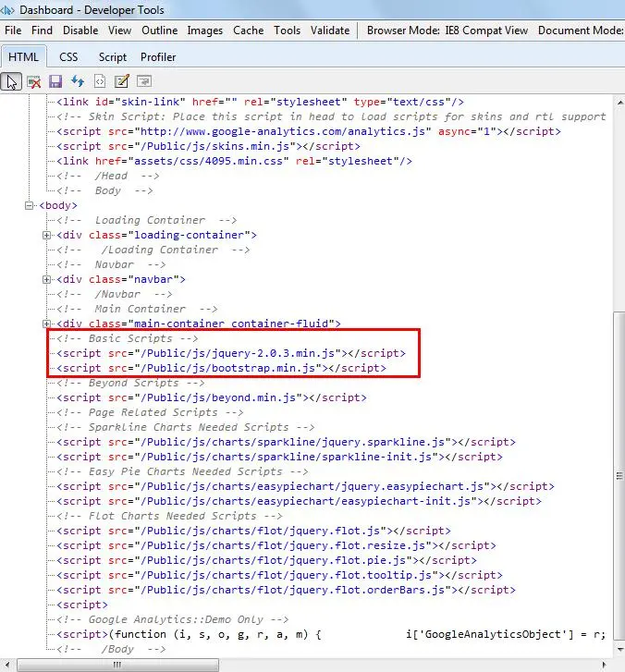Screen dimensions: 625x672
Task: Select the Google Analytics::Demo Only comment
Action: 173,619
